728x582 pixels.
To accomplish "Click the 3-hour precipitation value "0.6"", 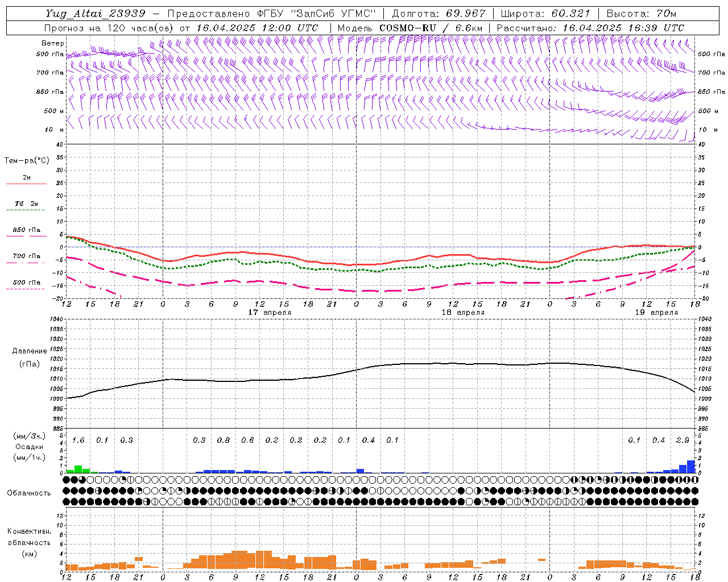I will (247, 440).
